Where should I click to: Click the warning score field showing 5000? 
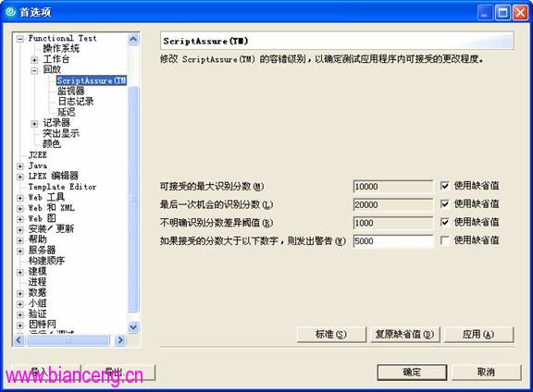point(393,241)
